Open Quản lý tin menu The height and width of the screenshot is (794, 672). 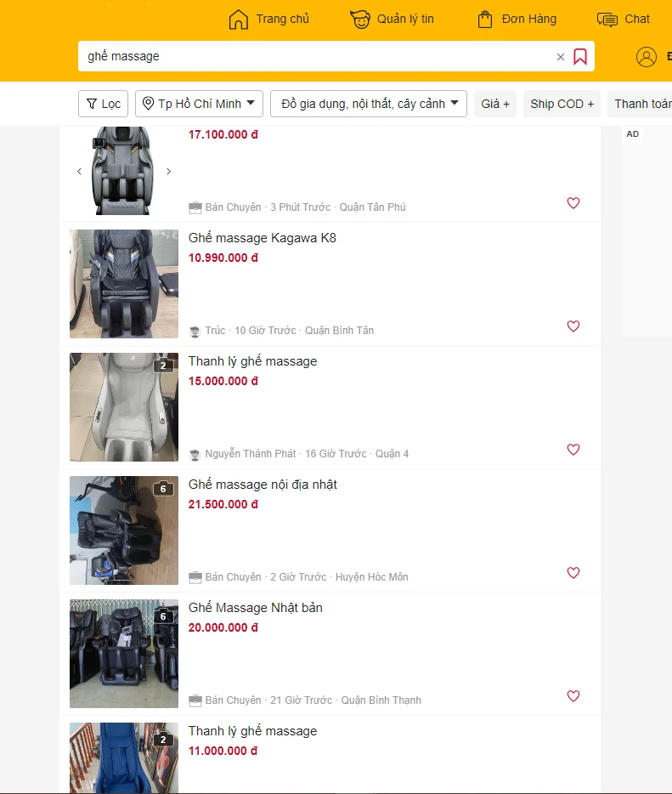pos(392,19)
